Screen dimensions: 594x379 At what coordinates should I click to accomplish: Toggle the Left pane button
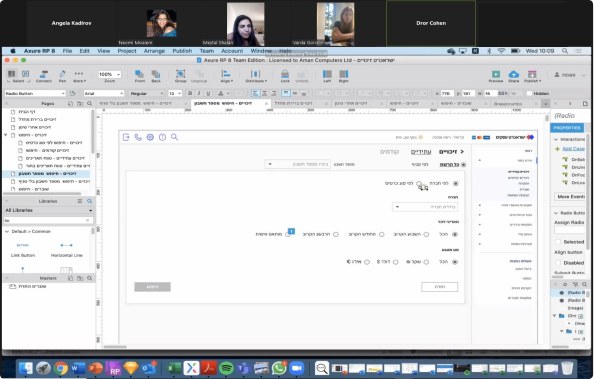[x=327, y=76]
